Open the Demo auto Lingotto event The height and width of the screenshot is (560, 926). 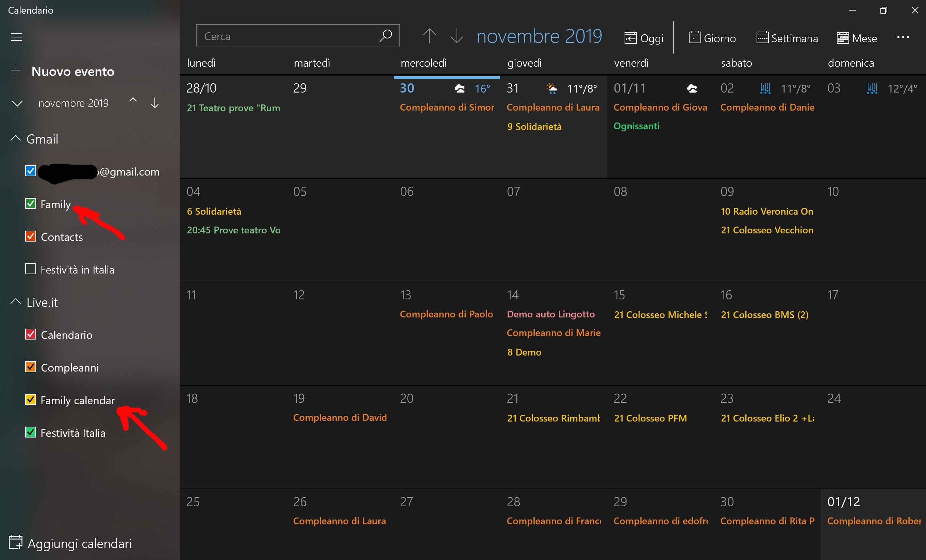point(550,314)
